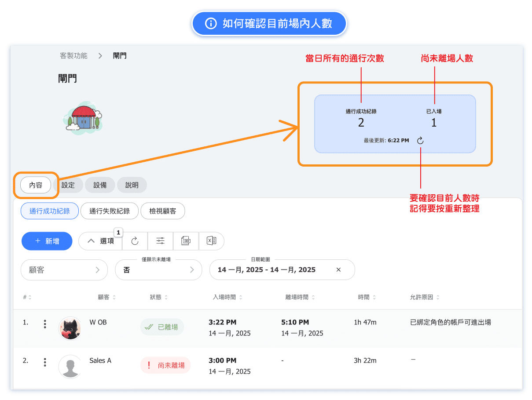Open the 僅顯示未離場 dropdown
This screenshot has height=400, width=532.
coord(158,270)
